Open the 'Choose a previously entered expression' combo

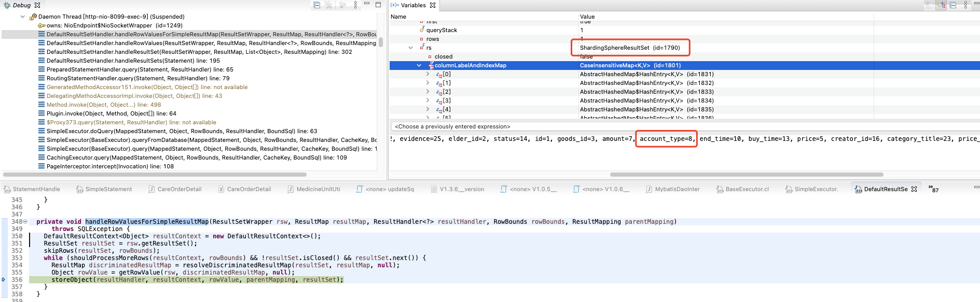pos(685,126)
